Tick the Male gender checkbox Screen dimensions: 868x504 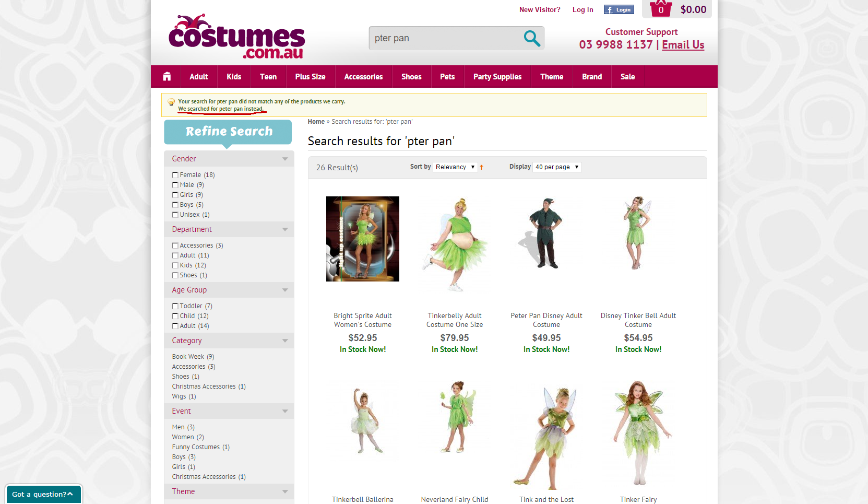tap(175, 185)
